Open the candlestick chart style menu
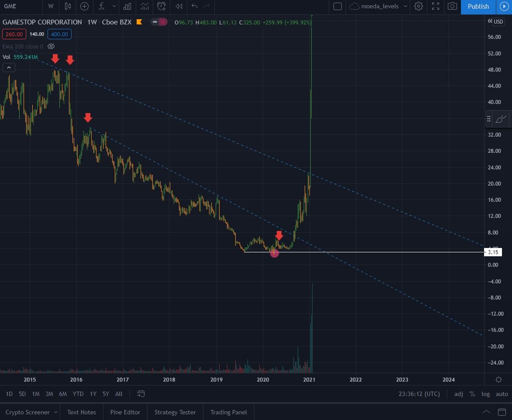Image resolution: width=512 pixels, height=420 pixels. [68, 6]
